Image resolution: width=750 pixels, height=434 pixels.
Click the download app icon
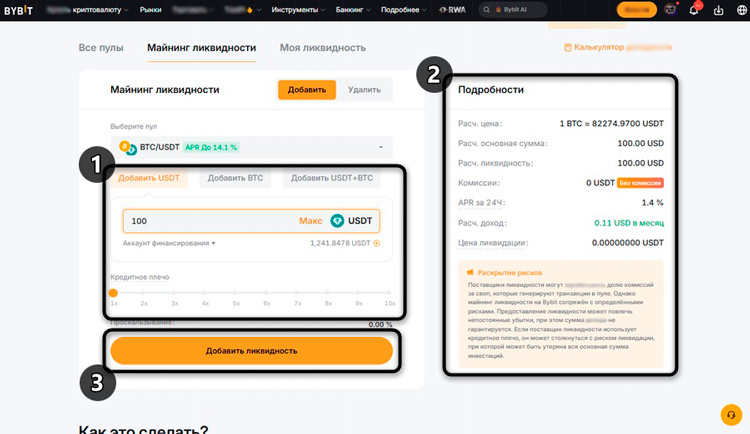point(718,10)
